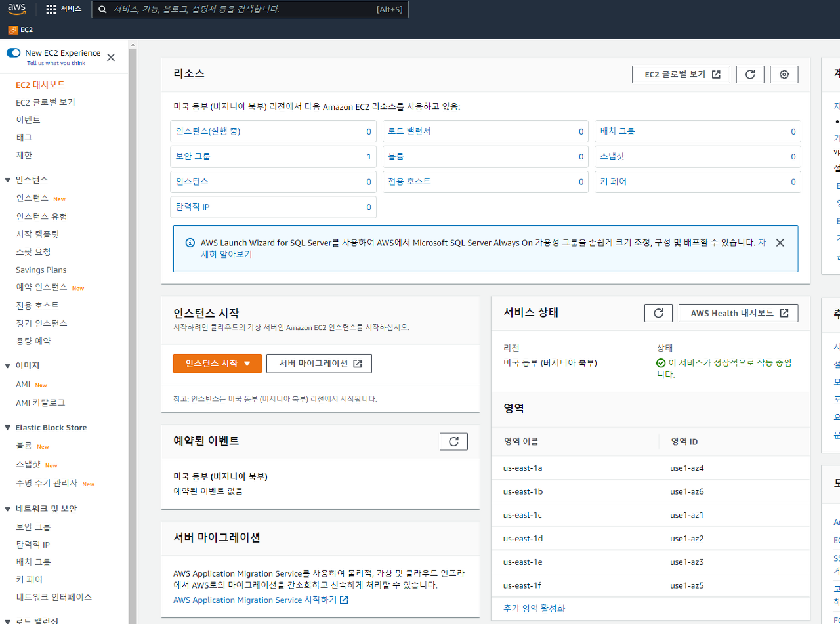This screenshot has width=840, height=624.
Task: Open 스팟 요청 in sidebar
Action: tap(33, 252)
